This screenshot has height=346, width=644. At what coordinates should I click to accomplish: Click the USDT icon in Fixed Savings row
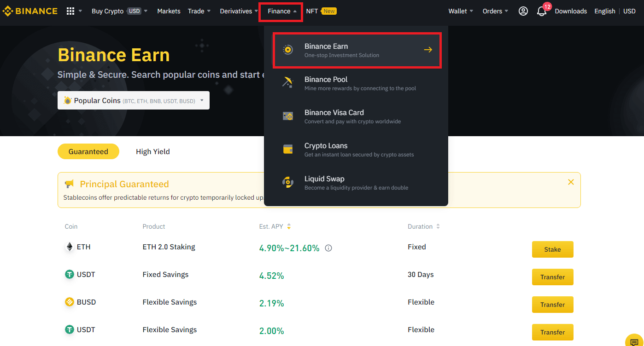pos(70,275)
